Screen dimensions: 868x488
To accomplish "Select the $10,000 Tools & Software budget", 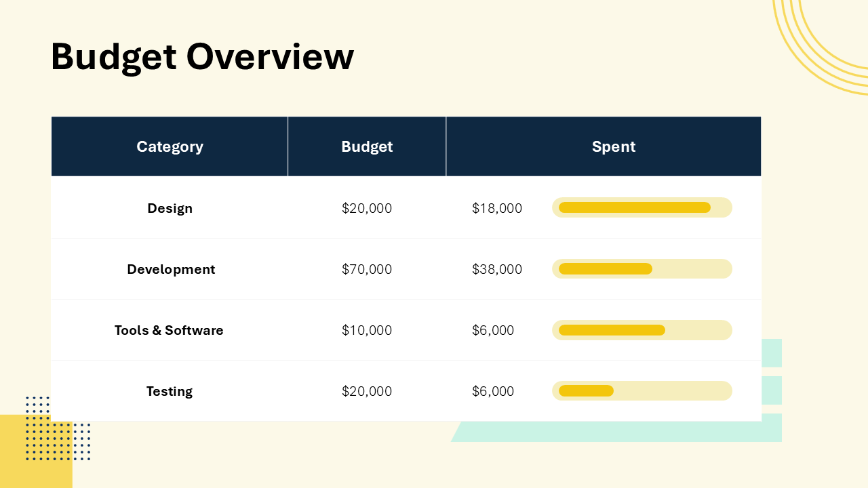I will pos(367,330).
